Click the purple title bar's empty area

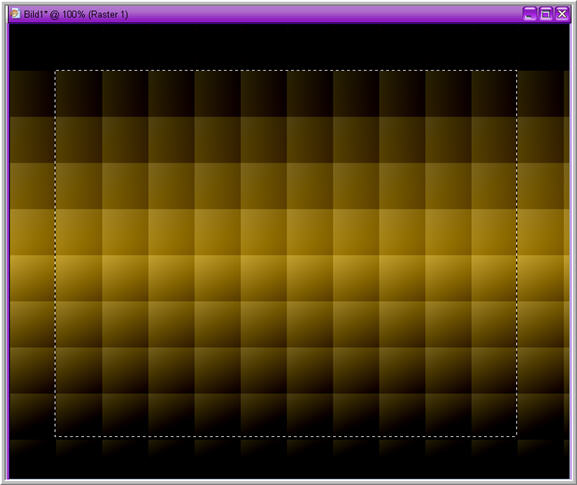pyautogui.click(x=324, y=14)
